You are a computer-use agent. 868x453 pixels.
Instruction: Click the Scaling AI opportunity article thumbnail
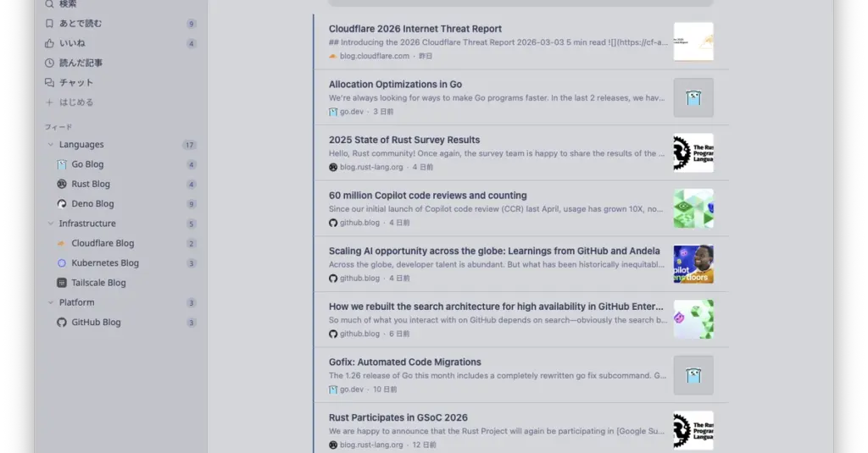point(693,264)
